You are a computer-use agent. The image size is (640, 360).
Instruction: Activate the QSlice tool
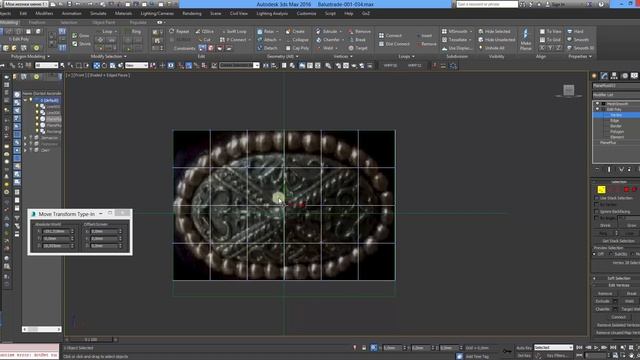click(x=204, y=31)
